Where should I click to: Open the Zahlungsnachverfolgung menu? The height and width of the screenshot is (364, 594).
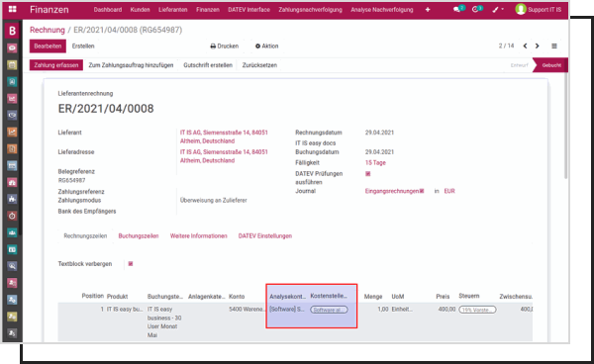(x=310, y=10)
